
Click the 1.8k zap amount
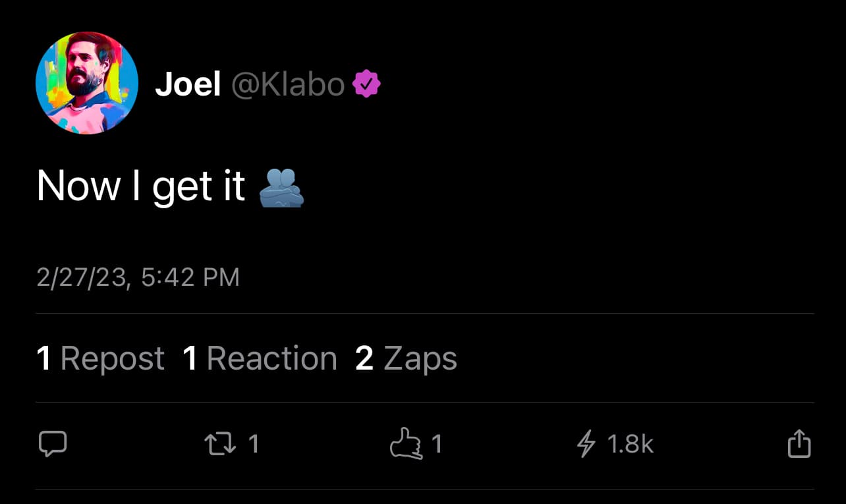click(630, 444)
